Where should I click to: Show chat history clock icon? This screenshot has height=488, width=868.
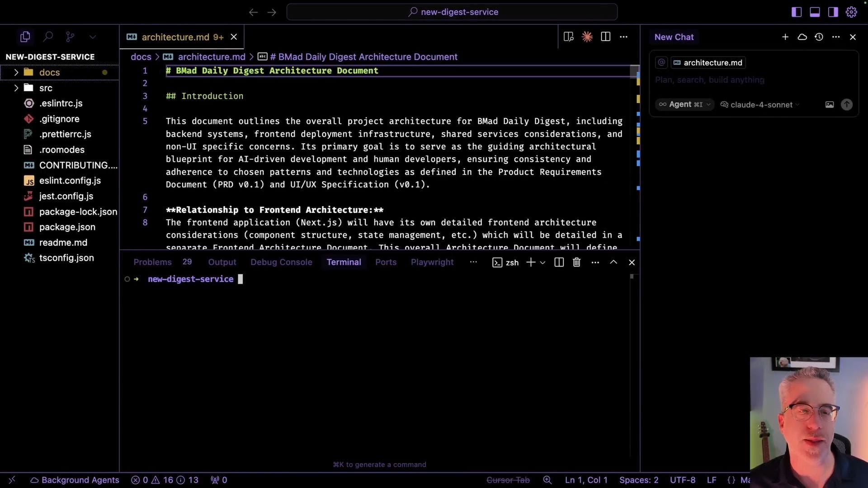click(x=819, y=37)
